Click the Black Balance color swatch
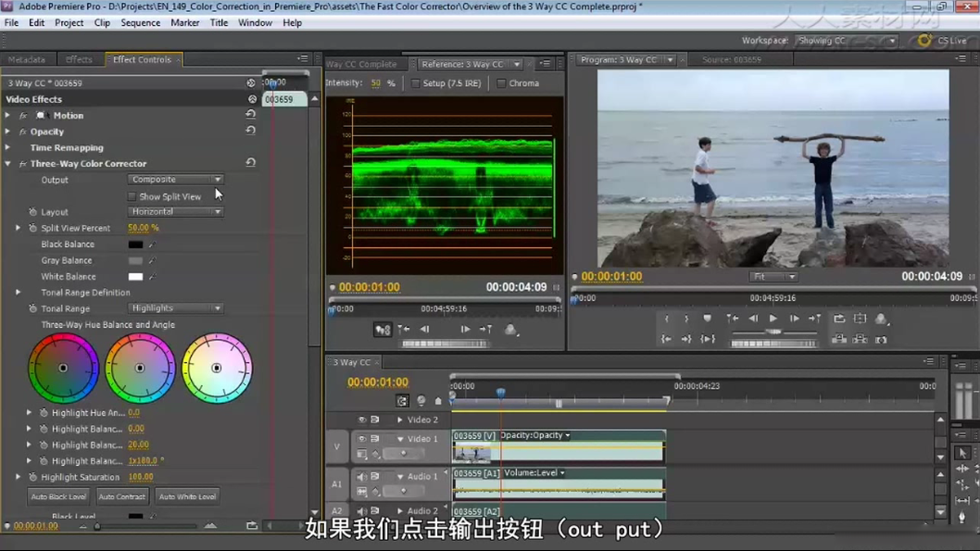This screenshot has width=980, height=551. tap(135, 244)
